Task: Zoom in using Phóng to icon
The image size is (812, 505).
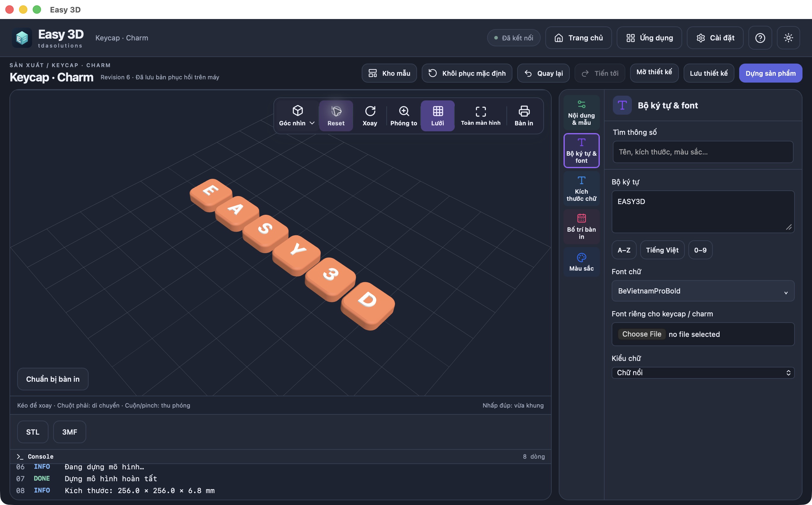Action: click(x=404, y=116)
